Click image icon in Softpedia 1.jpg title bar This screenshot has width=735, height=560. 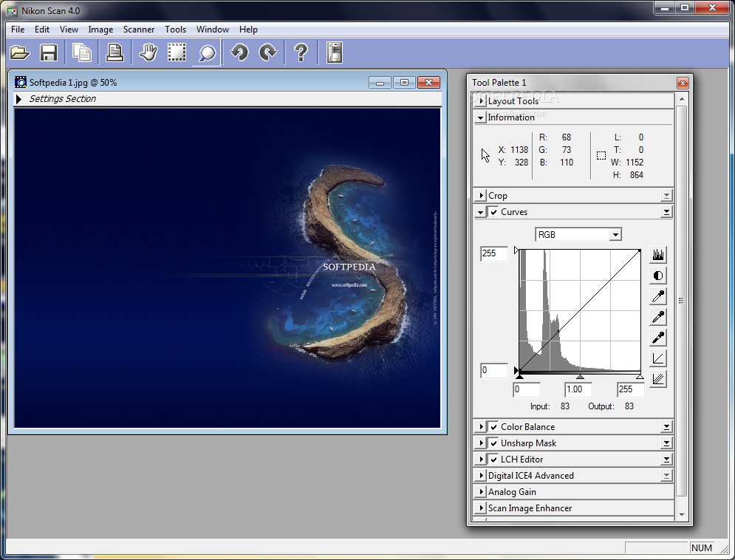click(21, 83)
